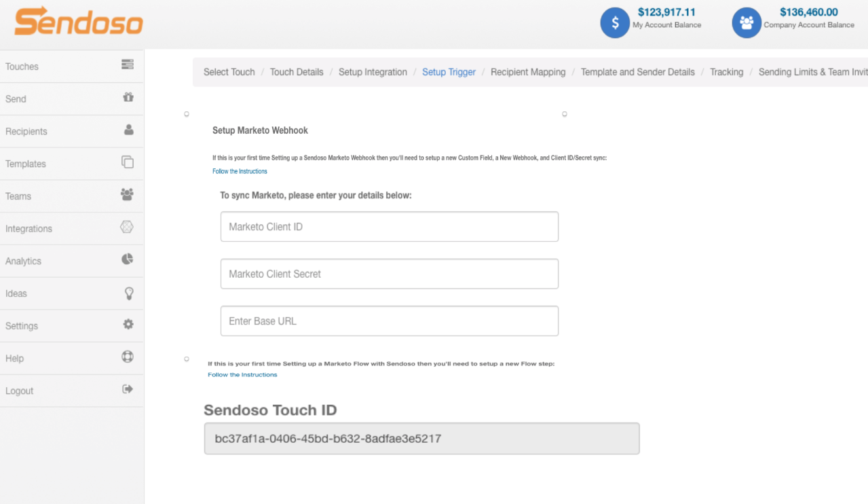Click the Send gift icon
This screenshot has height=504, width=868.
click(x=128, y=97)
